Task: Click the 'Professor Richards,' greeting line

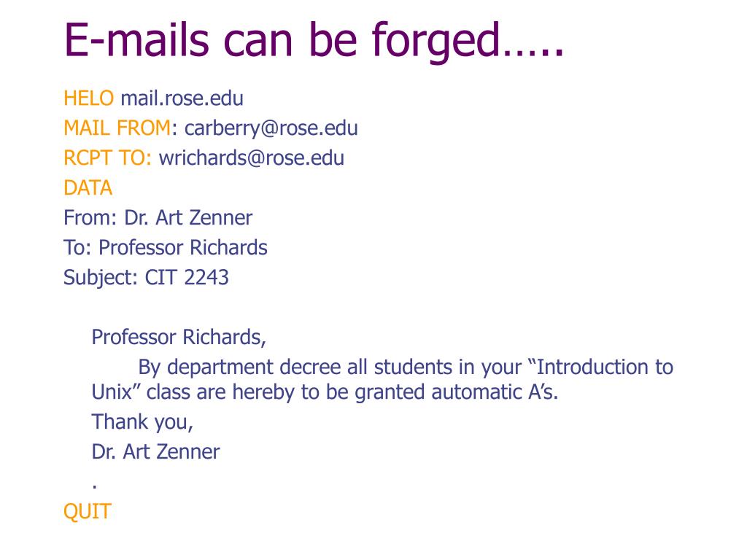Action: [x=179, y=338]
